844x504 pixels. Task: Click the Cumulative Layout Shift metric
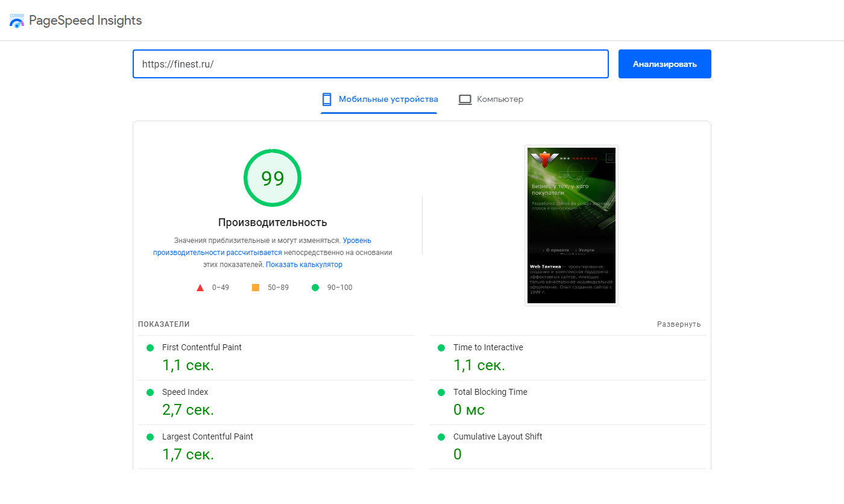point(497,437)
